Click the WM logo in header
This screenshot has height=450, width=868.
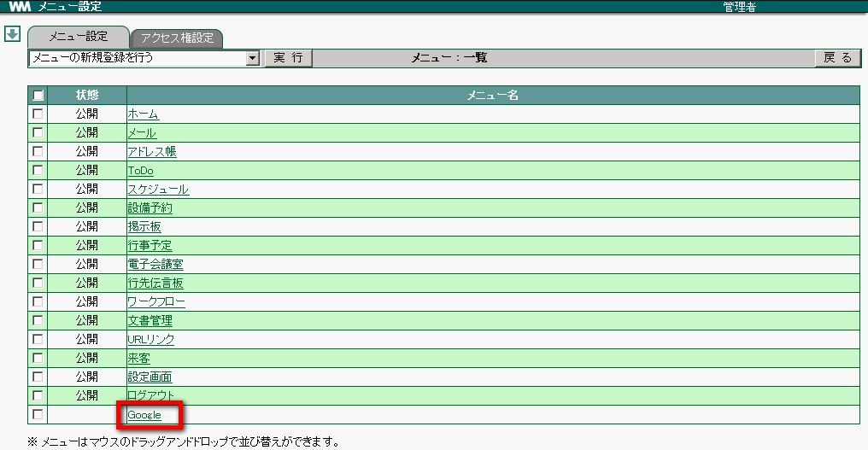click(20, 7)
